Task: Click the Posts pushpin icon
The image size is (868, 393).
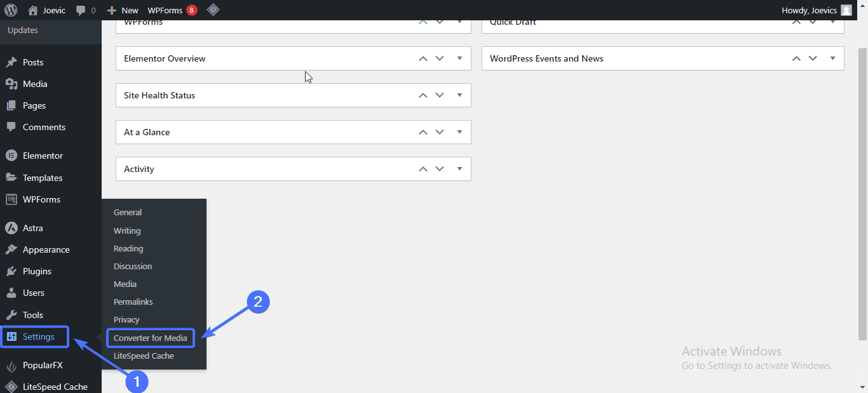Action: (11, 62)
